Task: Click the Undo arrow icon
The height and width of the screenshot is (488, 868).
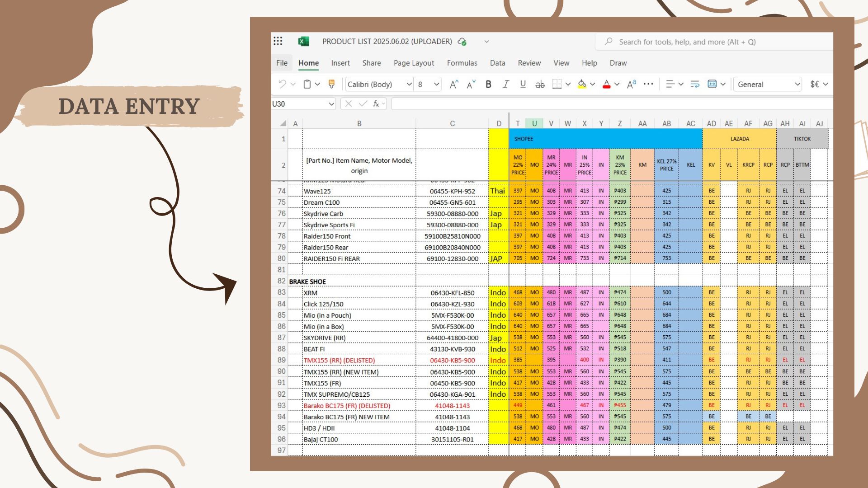Action: click(282, 84)
